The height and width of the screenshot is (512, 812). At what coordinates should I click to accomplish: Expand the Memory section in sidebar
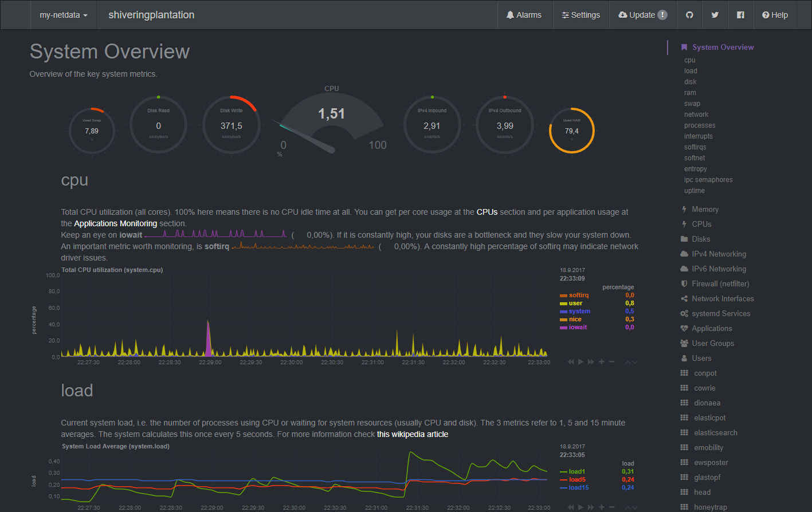click(x=705, y=210)
